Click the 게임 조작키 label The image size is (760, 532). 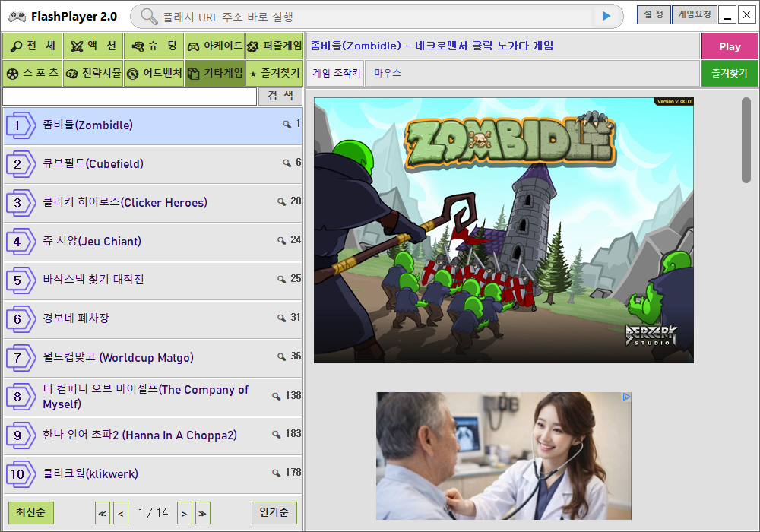tap(337, 73)
